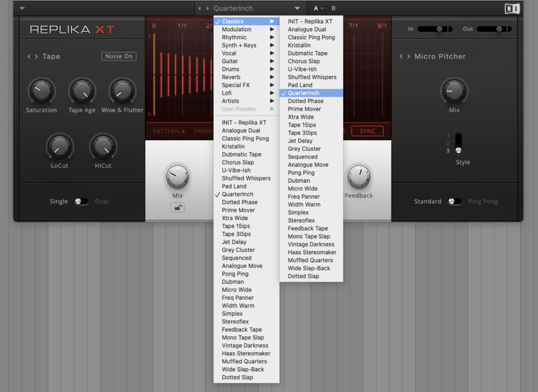Select the Dotted Phase preset

pos(305,101)
